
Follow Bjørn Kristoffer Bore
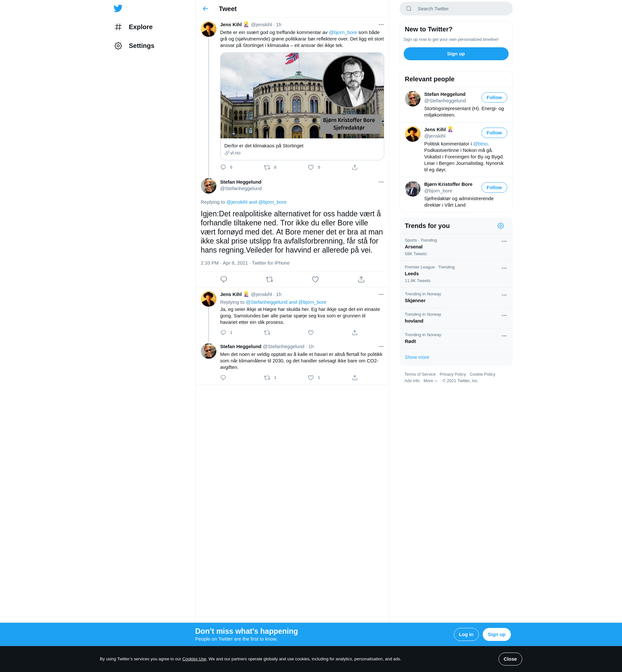tap(494, 188)
